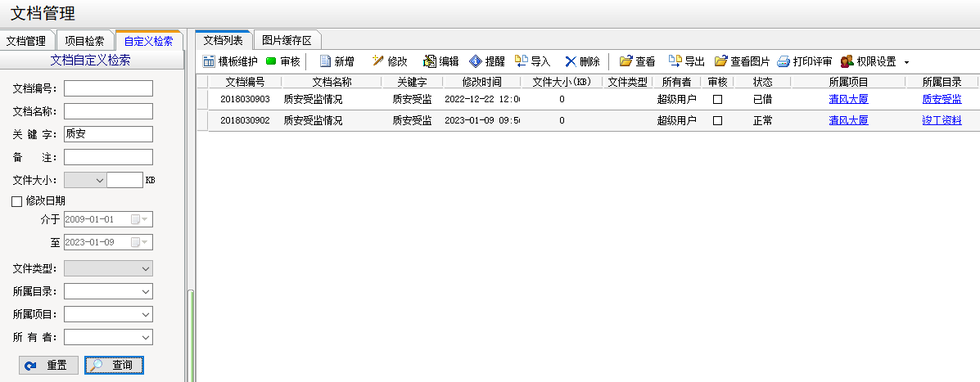Click the green 审核 toolbar icon
Viewport: 980px width, 382px height.
click(271, 61)
